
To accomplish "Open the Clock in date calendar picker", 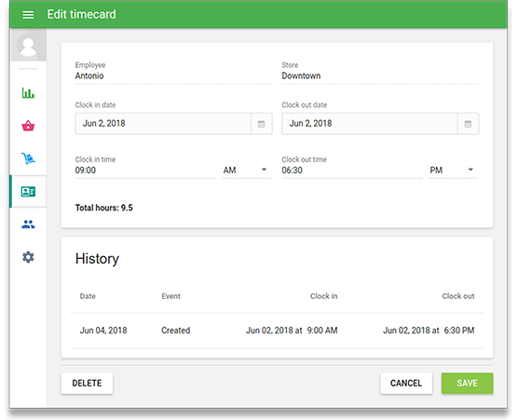I will click(x=262, y=124).
